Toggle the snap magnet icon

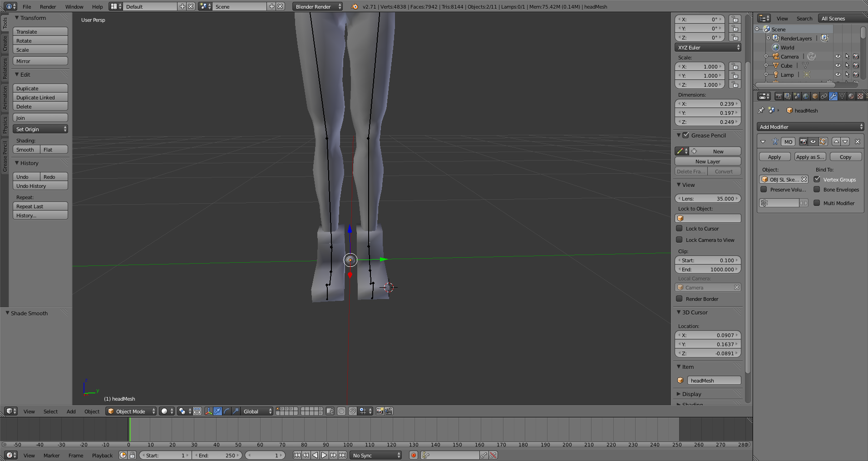(353, 411)
